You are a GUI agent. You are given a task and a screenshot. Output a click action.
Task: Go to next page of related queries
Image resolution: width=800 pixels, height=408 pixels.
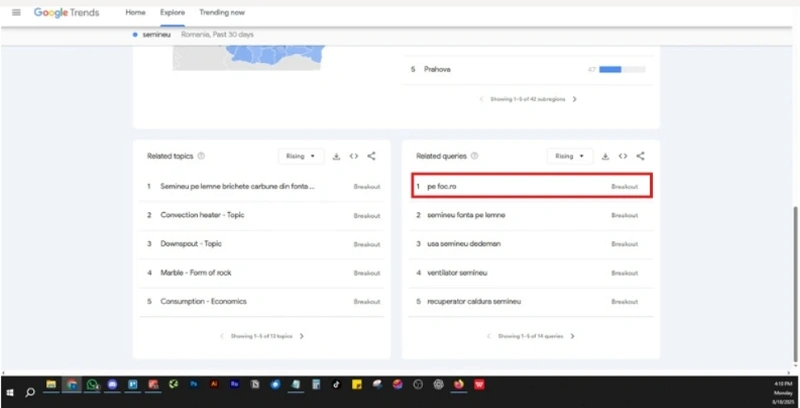point(572,336)
